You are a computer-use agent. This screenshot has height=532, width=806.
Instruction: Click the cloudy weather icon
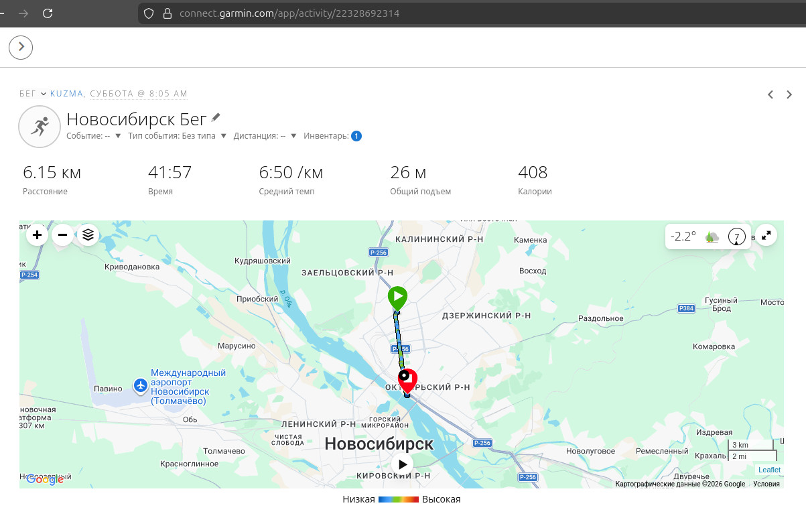click(712, 237)
